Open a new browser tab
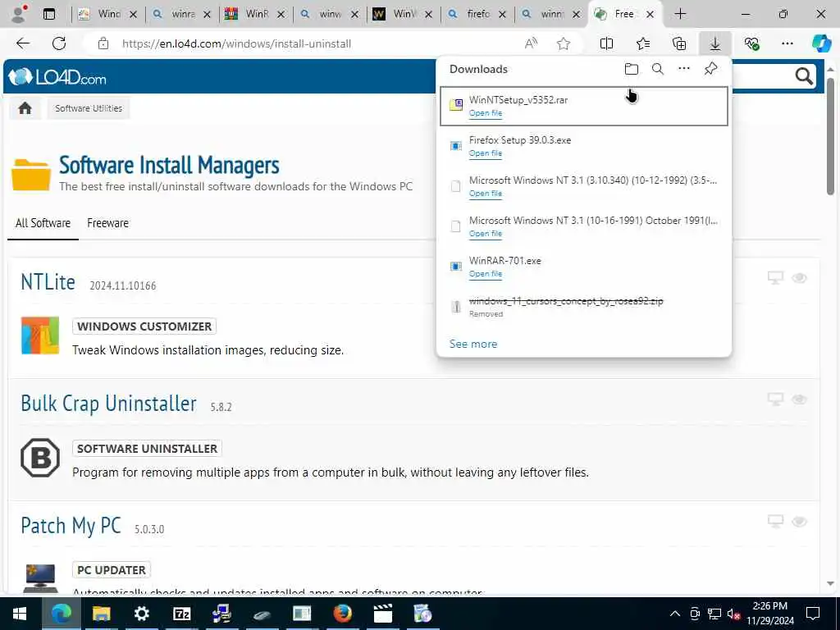The width and height of the screenshot is (840, 630). pyautogui.click(x=680, y=14)
